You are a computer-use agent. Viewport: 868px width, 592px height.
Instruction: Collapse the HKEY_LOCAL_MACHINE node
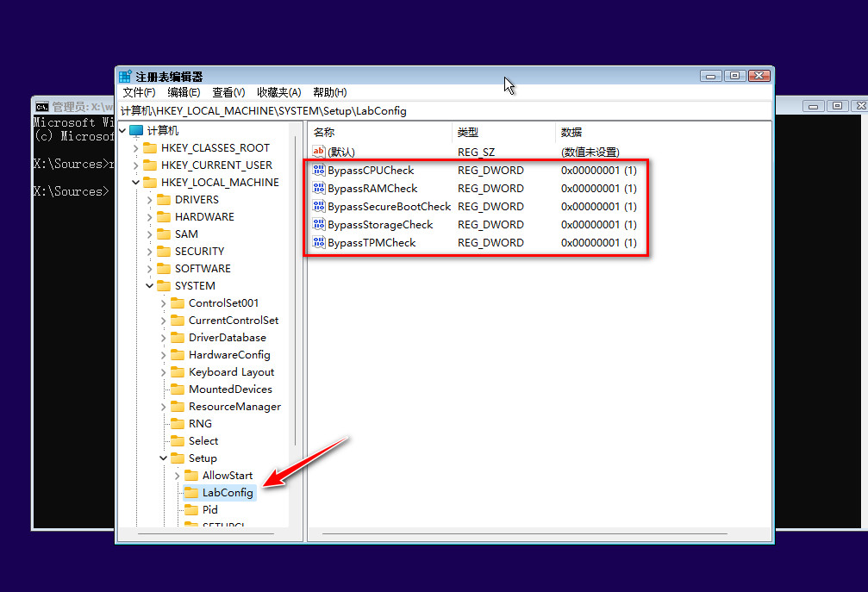tap(136, 182)
